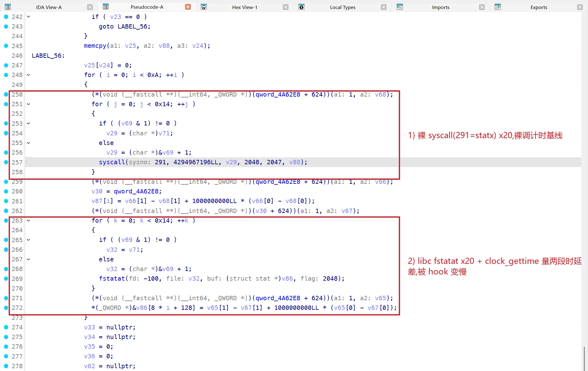
Task: Click variable v87 on line 261
Action: (97, 201)
